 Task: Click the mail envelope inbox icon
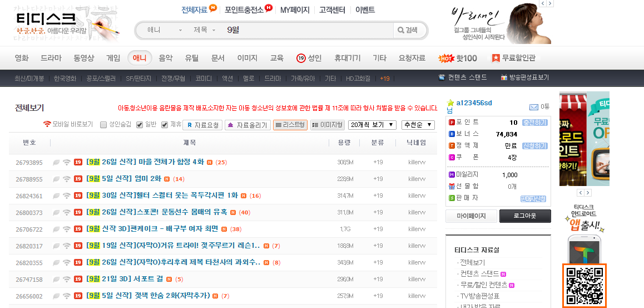click(x=533, y=107)
